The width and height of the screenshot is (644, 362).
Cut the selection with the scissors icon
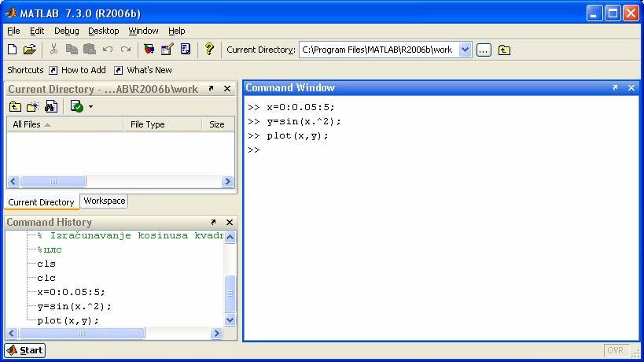tap(53, 50)
